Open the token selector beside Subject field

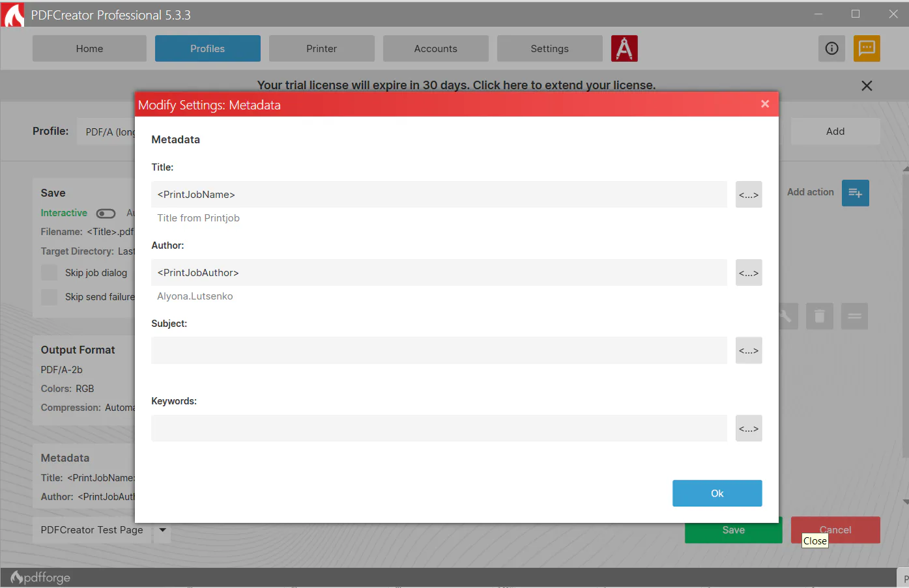749,350
